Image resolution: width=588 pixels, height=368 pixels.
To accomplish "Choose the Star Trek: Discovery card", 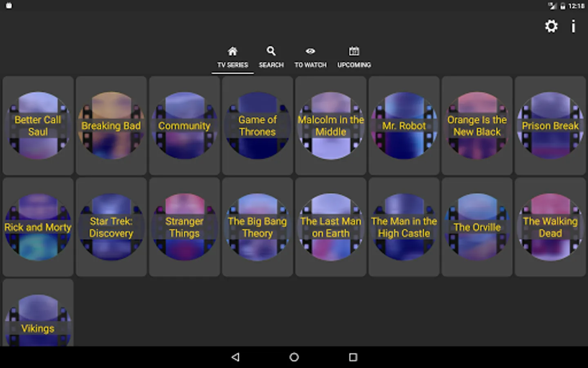I will click(111, 227).
